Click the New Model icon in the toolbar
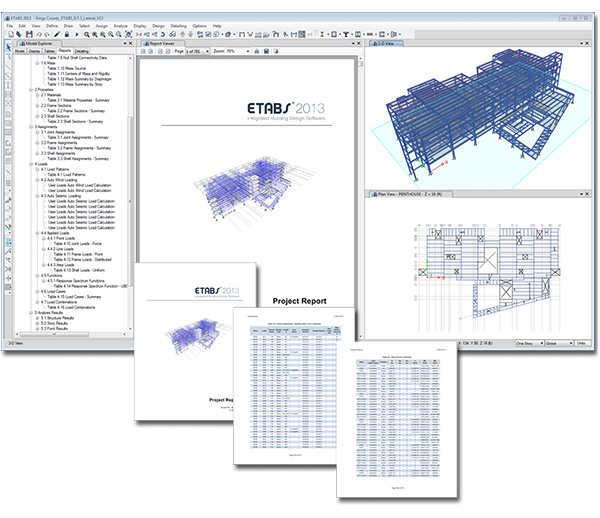600x518 pixels. pos(11,34)
